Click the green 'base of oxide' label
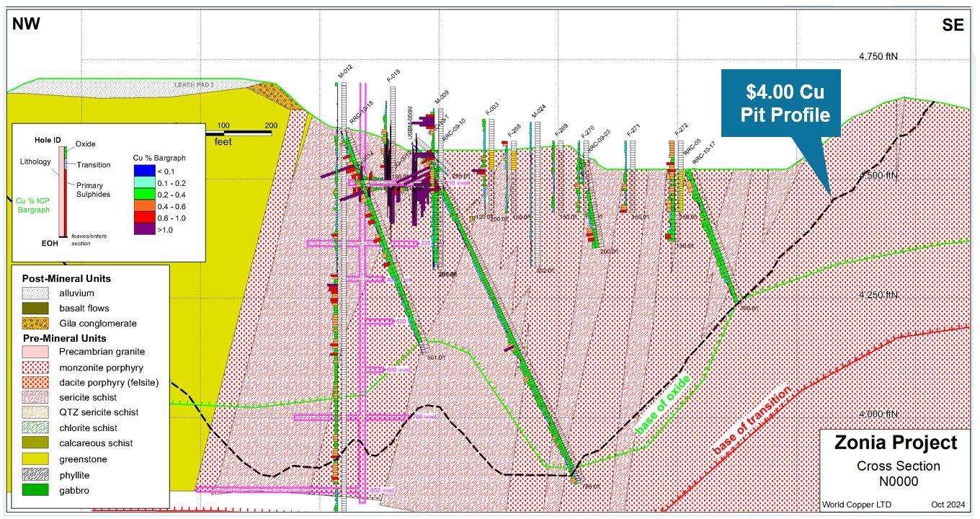980x519 pixels. tap(663, 404)
